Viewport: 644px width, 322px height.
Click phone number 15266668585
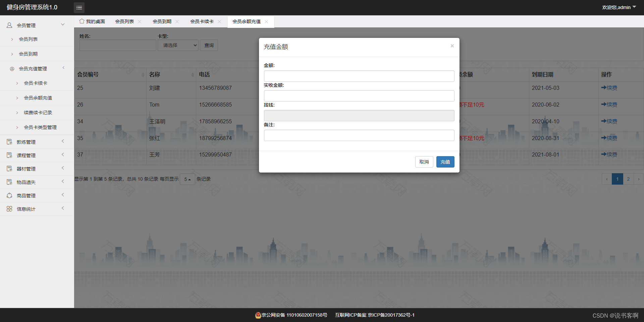[x=215, y=105]
